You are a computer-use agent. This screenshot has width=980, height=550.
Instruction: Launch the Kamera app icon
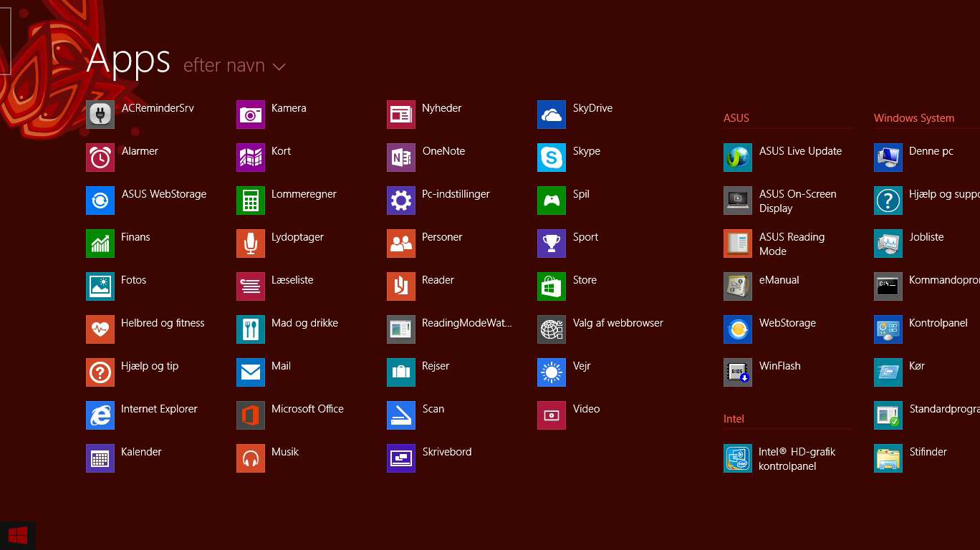point(251,115)
